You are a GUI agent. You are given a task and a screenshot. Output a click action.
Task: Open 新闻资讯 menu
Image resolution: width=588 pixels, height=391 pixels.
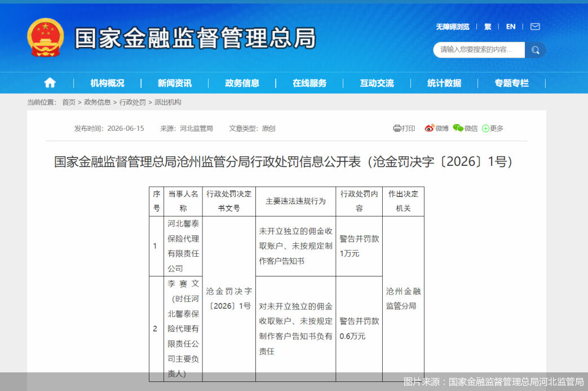pos(175,84)
